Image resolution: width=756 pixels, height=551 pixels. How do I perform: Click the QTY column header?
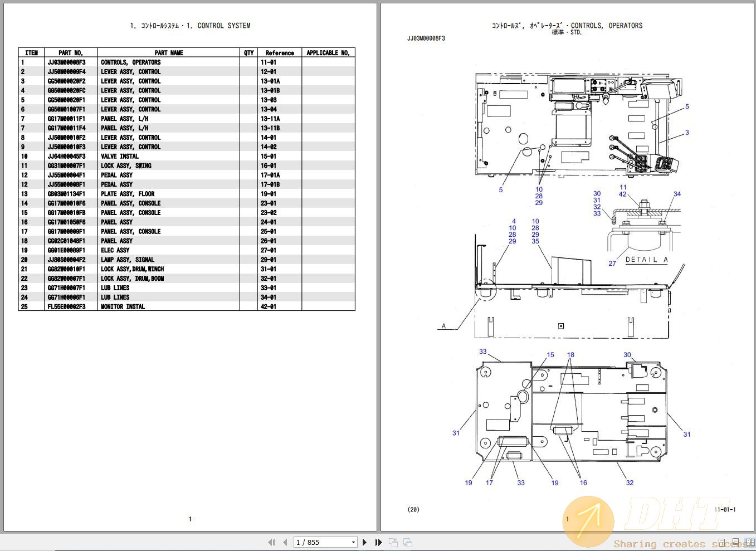248,53
